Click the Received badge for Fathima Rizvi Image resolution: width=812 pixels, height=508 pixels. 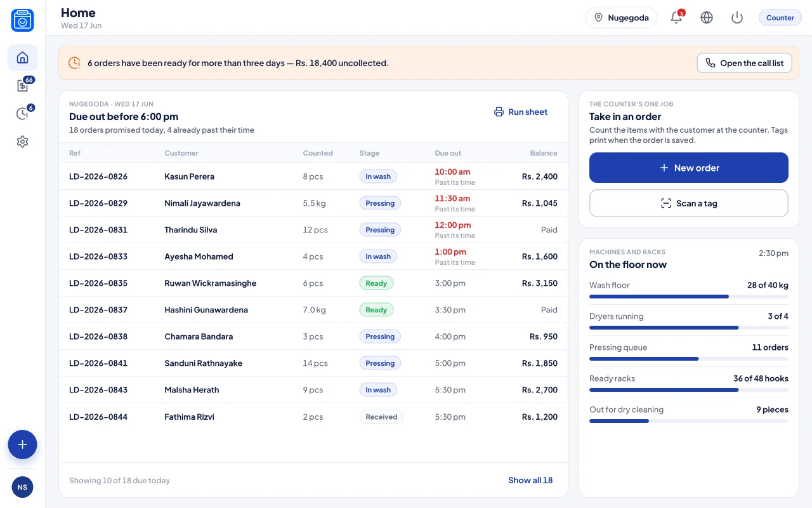pos(381,417)
